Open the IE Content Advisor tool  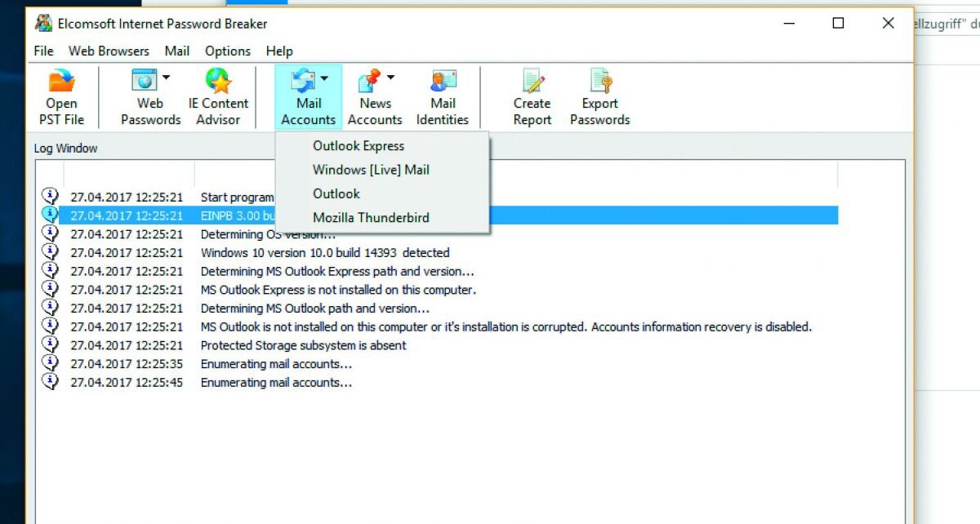[x=218, y=97]
